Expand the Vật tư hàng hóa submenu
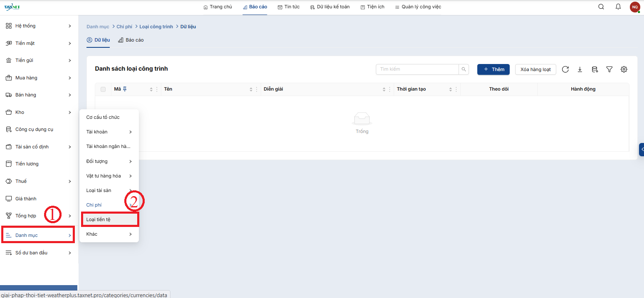644x298 pixels. 109,176
